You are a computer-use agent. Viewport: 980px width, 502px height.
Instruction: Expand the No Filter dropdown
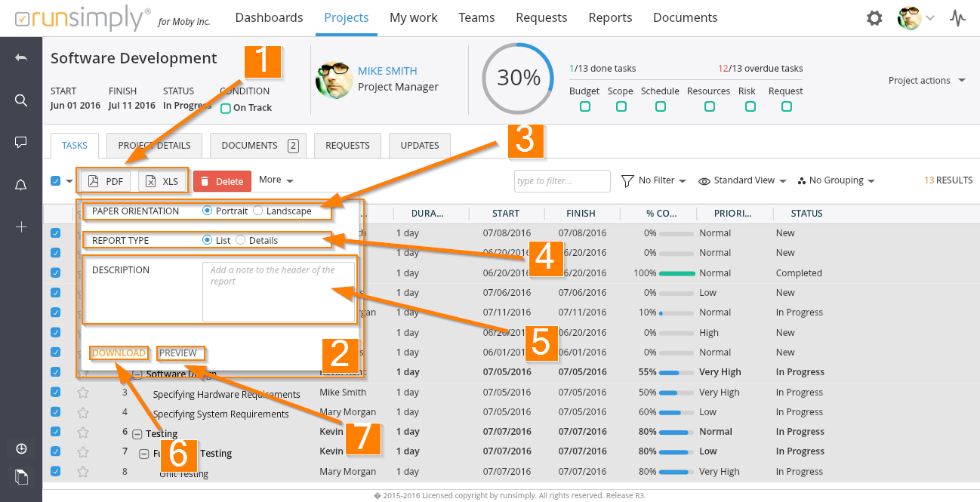tap(654, 180)
